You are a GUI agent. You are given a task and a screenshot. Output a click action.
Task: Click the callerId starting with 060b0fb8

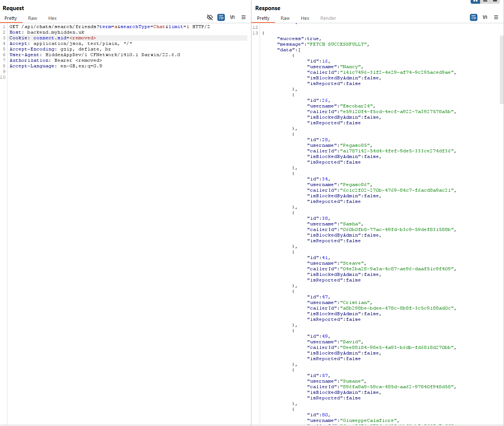(381, 229)
